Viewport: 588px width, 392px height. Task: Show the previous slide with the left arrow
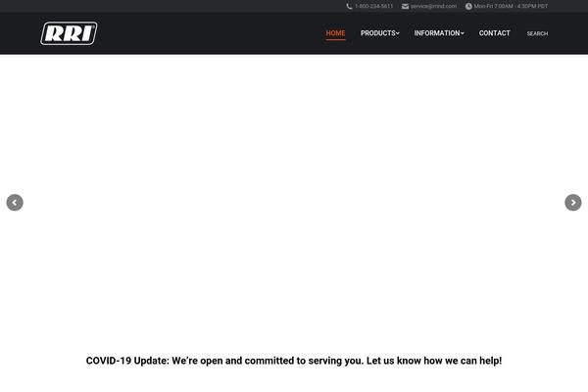(x=15, y=203)
